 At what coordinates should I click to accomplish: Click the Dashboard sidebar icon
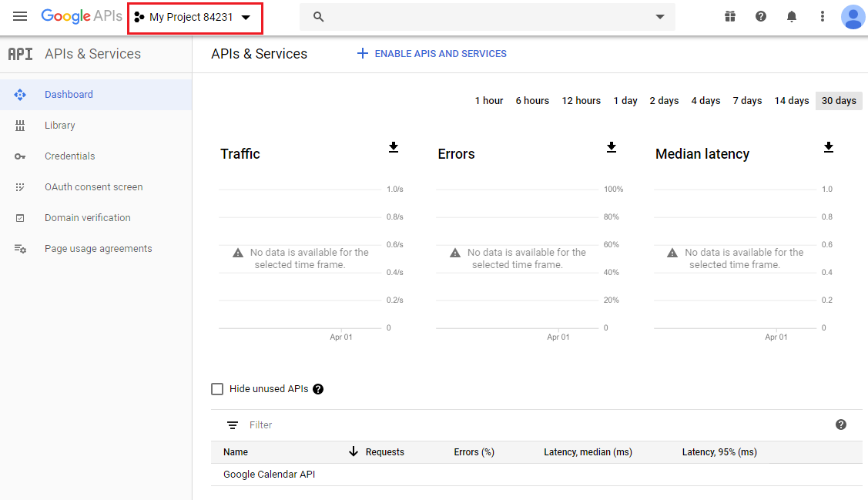20,95
